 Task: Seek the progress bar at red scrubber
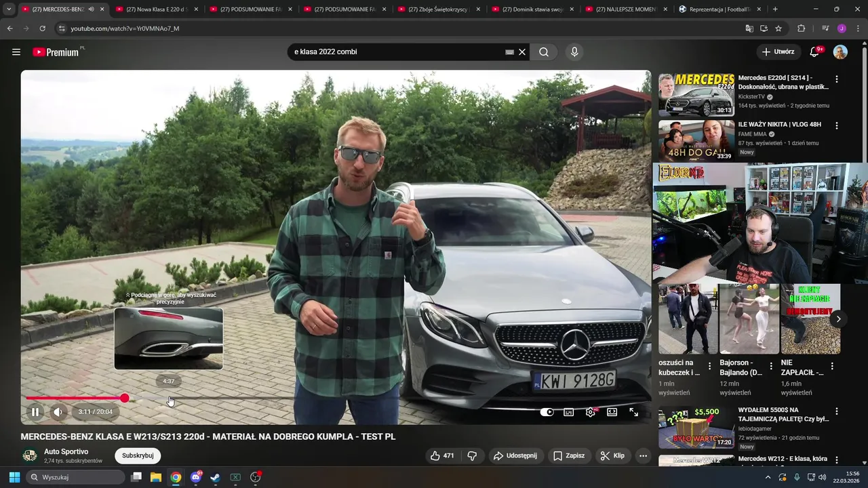click(x=125, y=398)
